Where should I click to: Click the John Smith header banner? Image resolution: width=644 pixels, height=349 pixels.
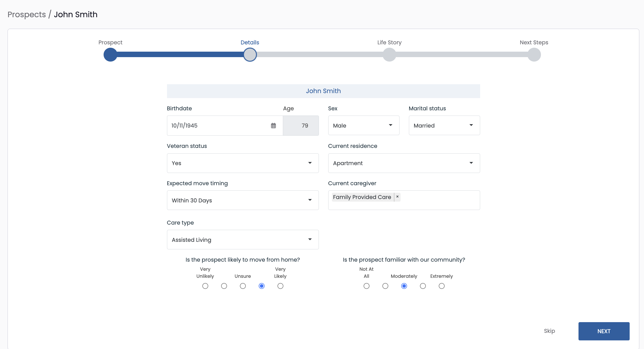coord(323,91)
